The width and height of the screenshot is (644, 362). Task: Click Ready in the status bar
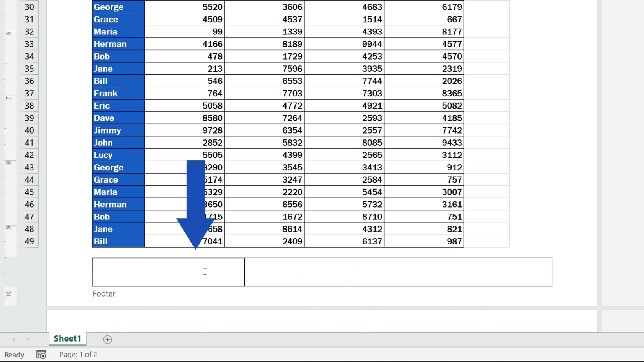pos(14,354)
